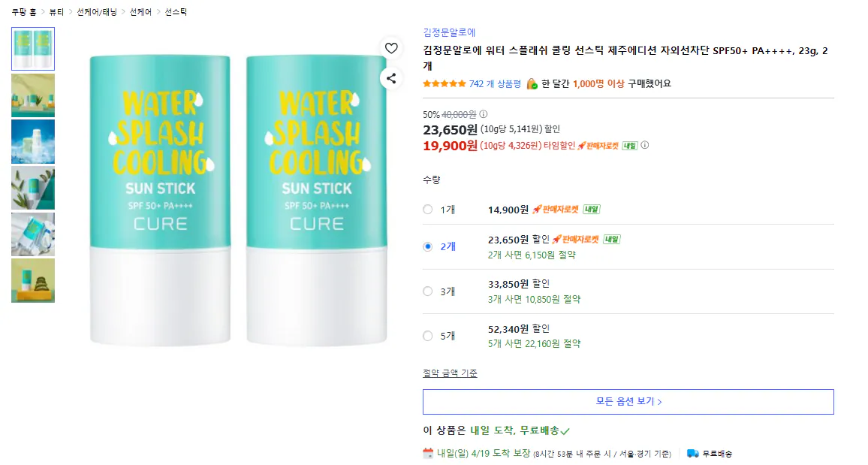Image resolution: width=868 pixels, height=465 pixels.
Task: Show the second product thumbnail image
Action: tap(33, 95)
